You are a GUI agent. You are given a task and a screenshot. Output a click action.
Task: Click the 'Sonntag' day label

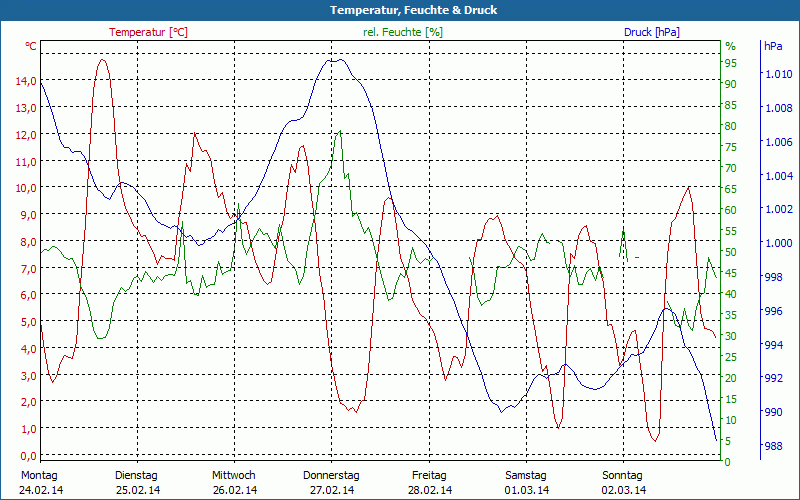click(623, 475)
